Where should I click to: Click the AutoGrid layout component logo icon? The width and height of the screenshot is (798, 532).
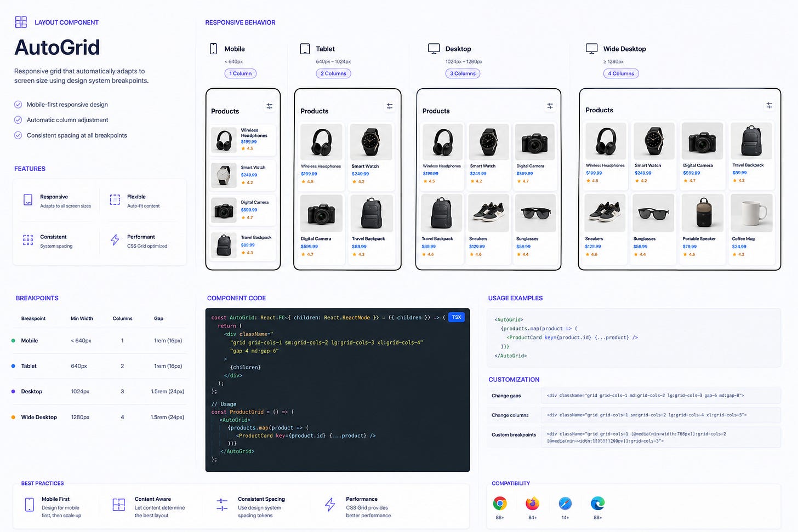[21, 22]
